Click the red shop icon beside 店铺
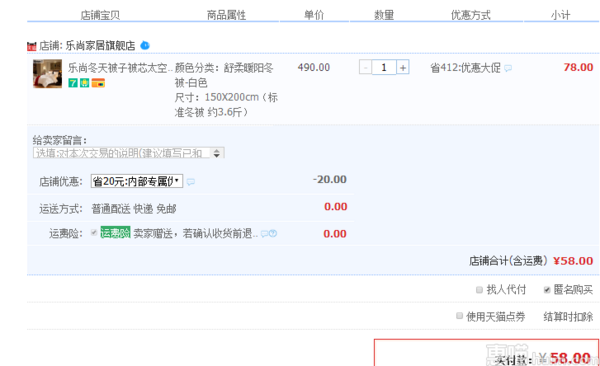Screen dimensions: 600x366 (x=31, y=46)
